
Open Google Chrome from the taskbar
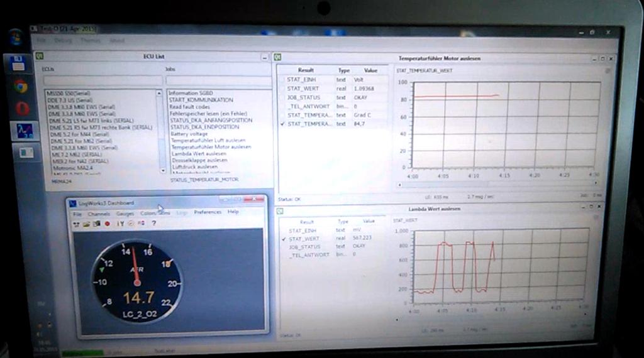pos(21,87)
